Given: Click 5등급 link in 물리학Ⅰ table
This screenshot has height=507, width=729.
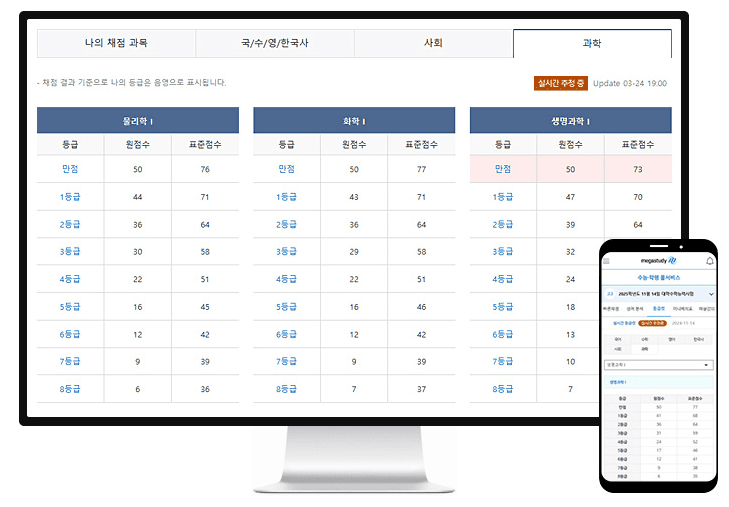Looking at the screenshot, I should click(70, 307).
